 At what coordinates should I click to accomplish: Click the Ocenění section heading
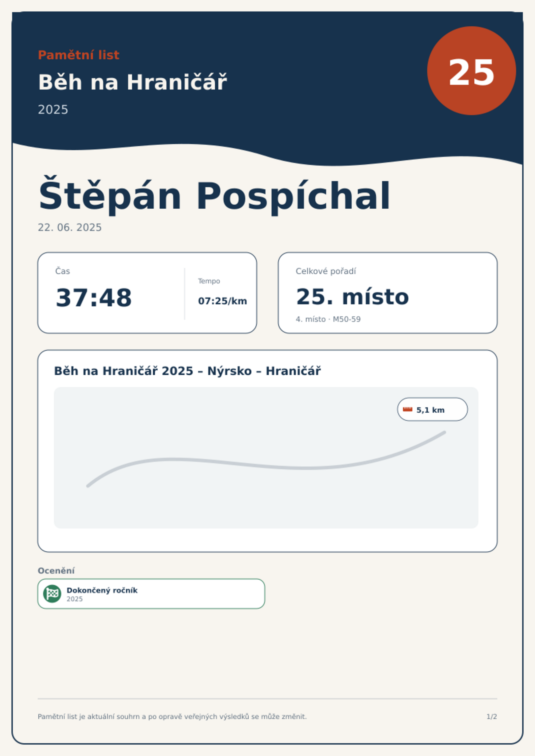tap(56, 571)
